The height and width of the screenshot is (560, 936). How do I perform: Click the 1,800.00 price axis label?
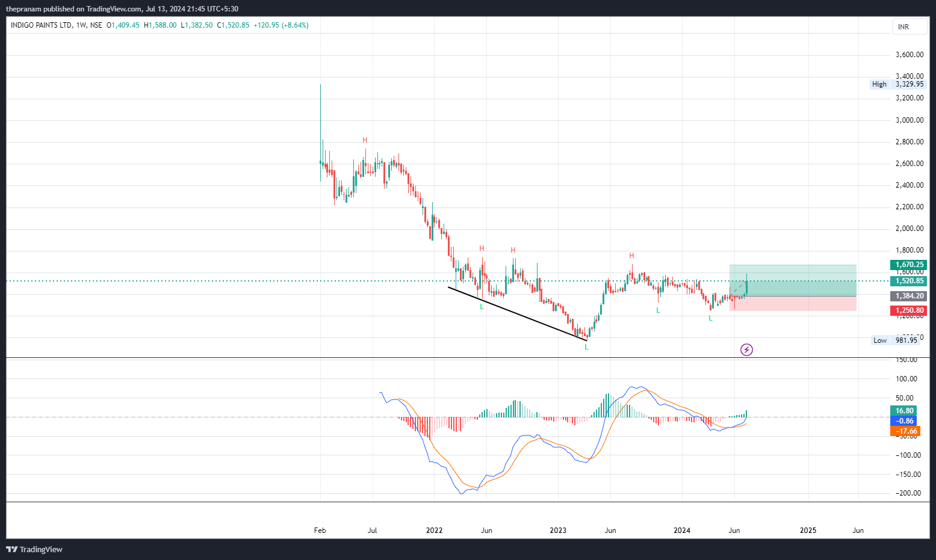(910, 250)
